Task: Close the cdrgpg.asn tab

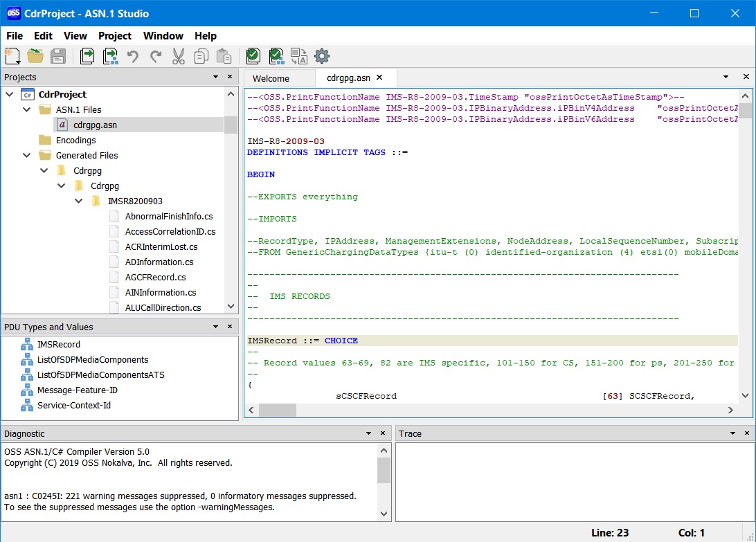Action: click(379, 77)
